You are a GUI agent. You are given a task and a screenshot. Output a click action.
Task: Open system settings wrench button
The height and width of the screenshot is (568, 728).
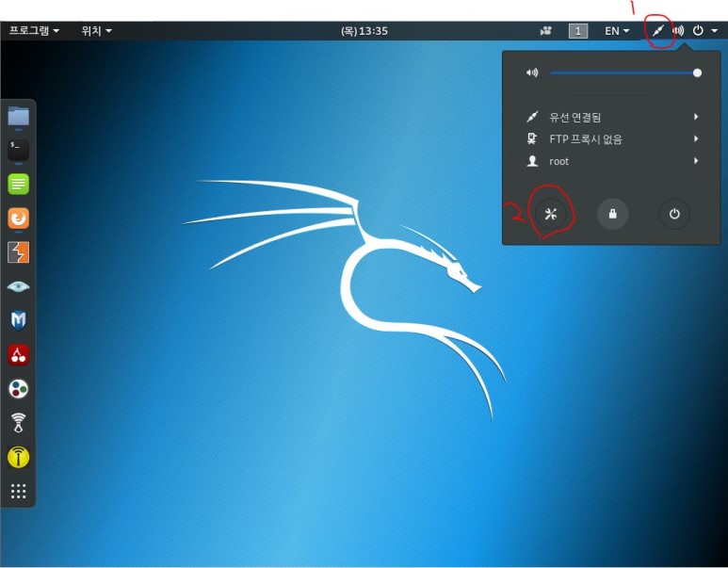551,214
